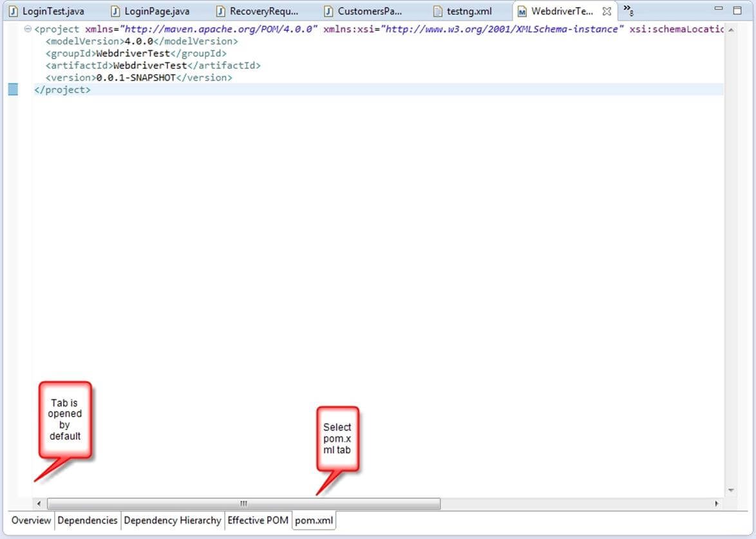Click the vertical scrollbar's down arrow

(731, 491)
